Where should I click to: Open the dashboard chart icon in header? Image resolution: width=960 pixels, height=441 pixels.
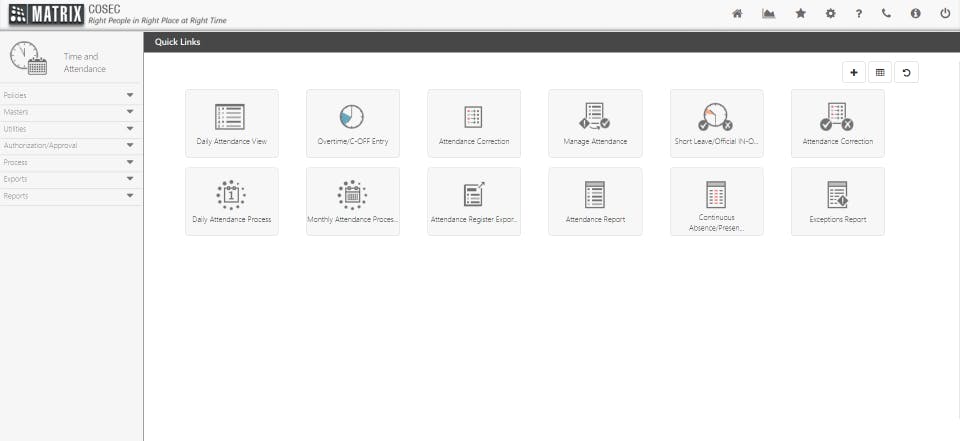pyautogui.click(x=768, y=13)
